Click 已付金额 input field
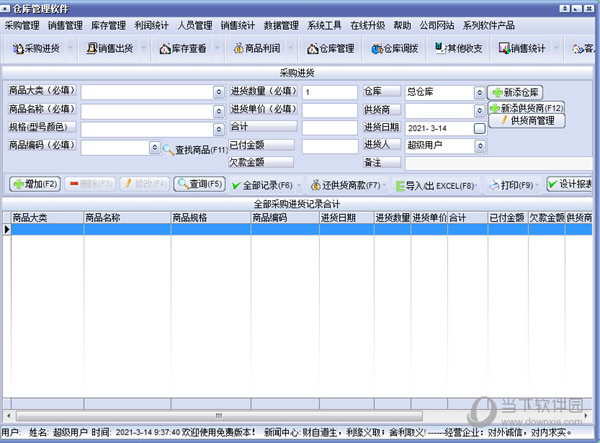 coord(329,146)
